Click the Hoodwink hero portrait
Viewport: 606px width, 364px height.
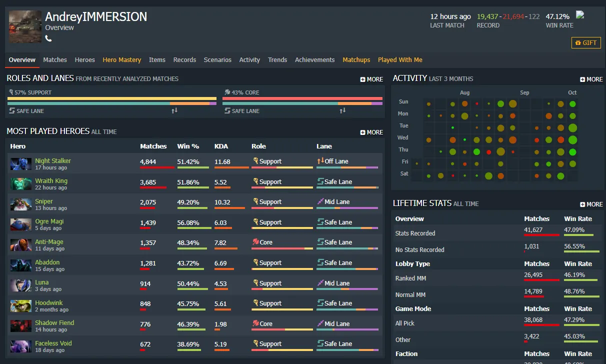click(x=21, y=305)
